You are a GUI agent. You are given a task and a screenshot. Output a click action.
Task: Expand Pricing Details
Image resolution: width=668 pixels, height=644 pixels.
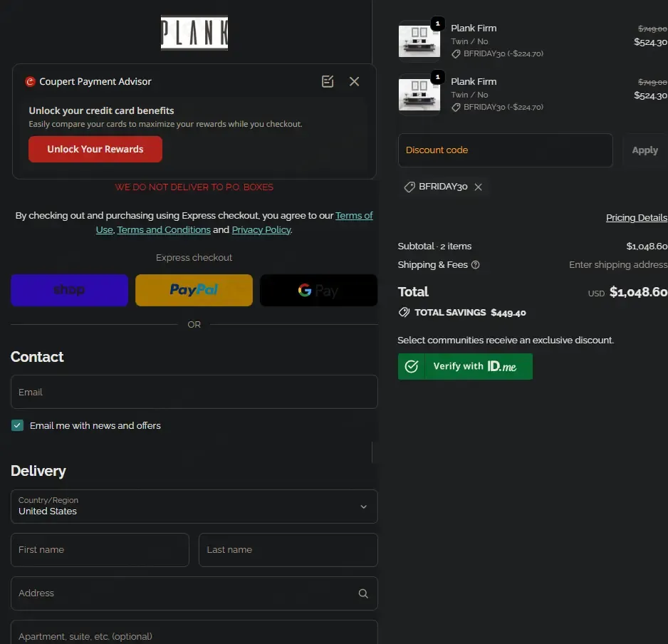[636, 217]
